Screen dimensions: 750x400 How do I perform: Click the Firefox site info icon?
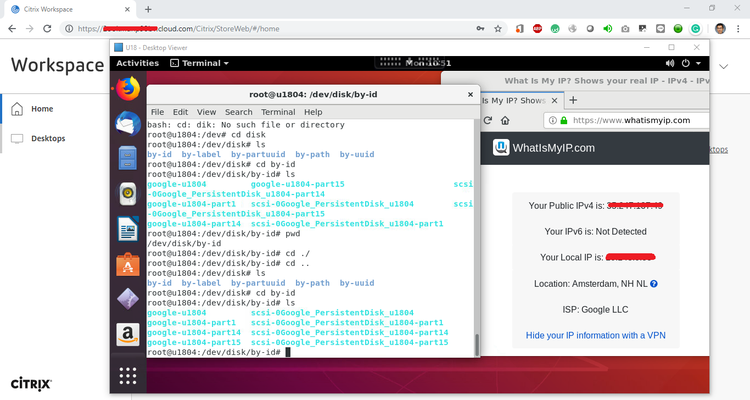pos(553,121)
